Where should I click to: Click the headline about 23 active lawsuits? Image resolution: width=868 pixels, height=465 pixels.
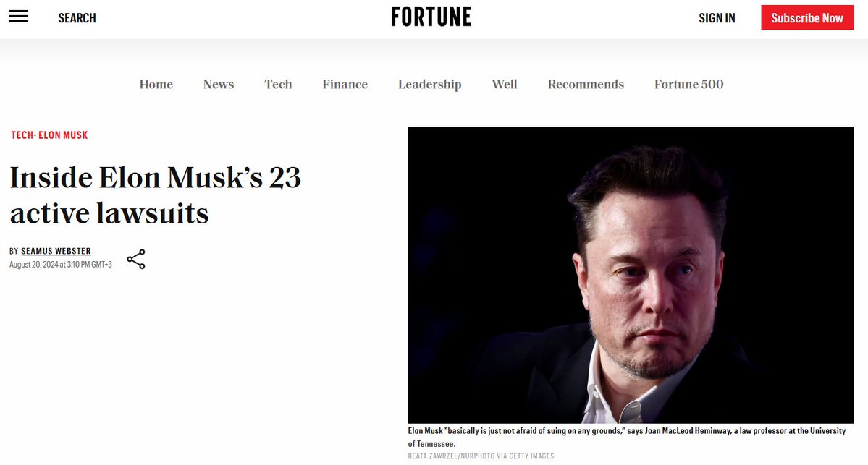point(155,195)
